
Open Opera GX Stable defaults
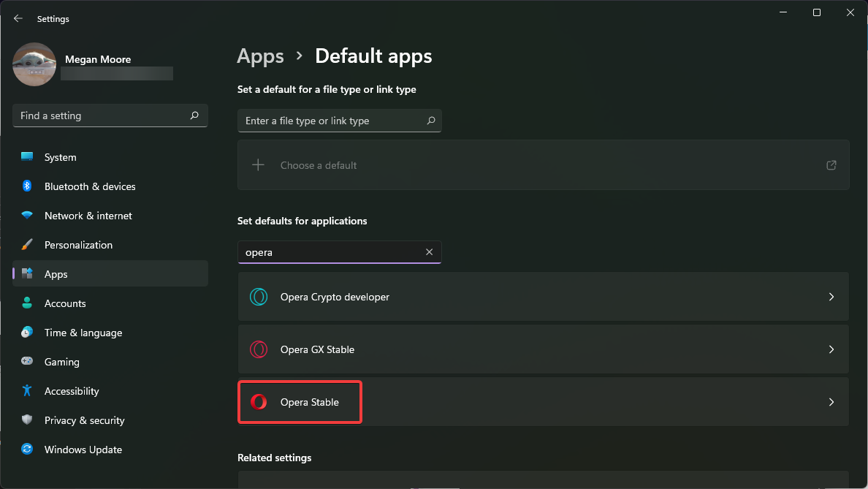click(544, 349)
